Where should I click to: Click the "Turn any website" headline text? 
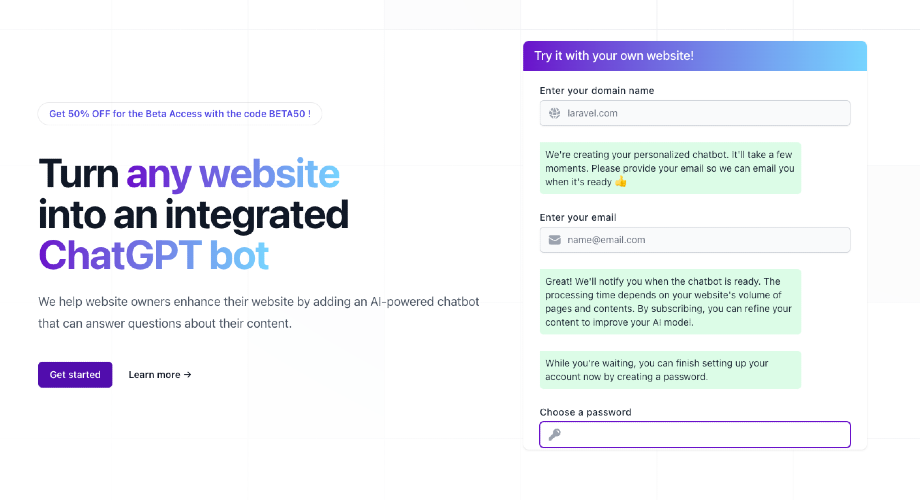189,174
